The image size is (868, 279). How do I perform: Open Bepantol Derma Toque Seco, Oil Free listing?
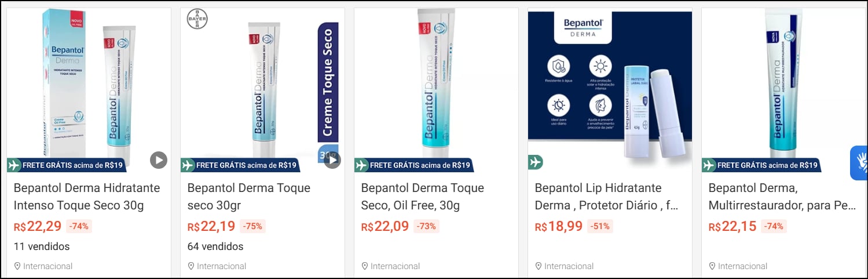(423, 197)
